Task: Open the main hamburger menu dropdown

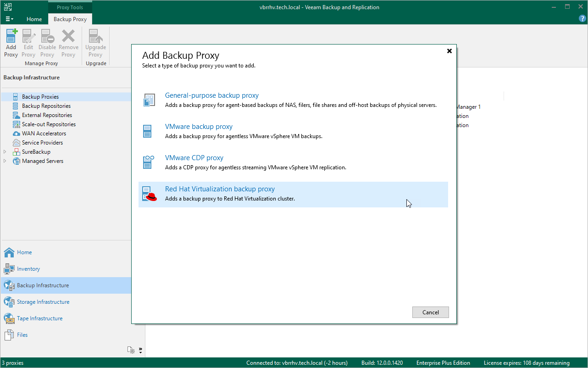Action: point(9,19)
